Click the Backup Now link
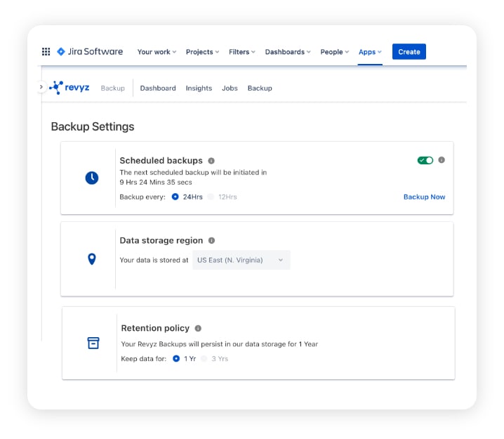This screenshot has width=504, height=439. pyautogui.click(x=424, y=197)
